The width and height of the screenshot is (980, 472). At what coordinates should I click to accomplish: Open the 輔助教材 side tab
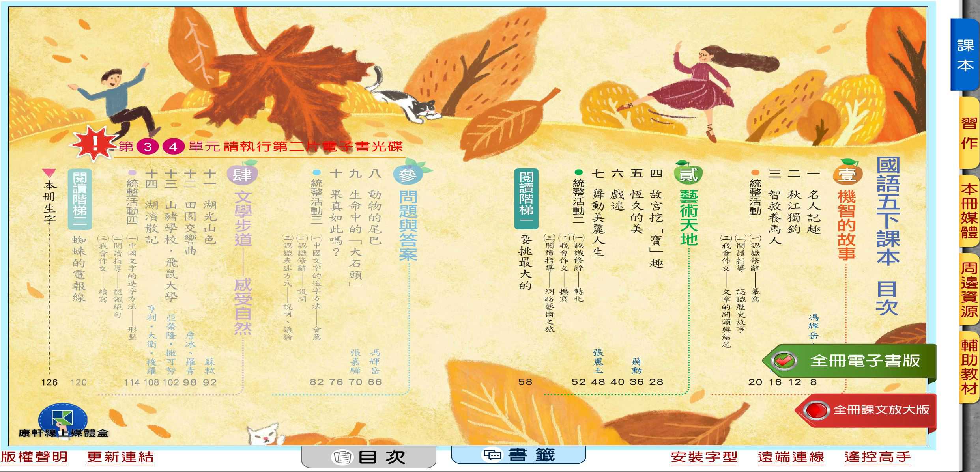(969, 368)
